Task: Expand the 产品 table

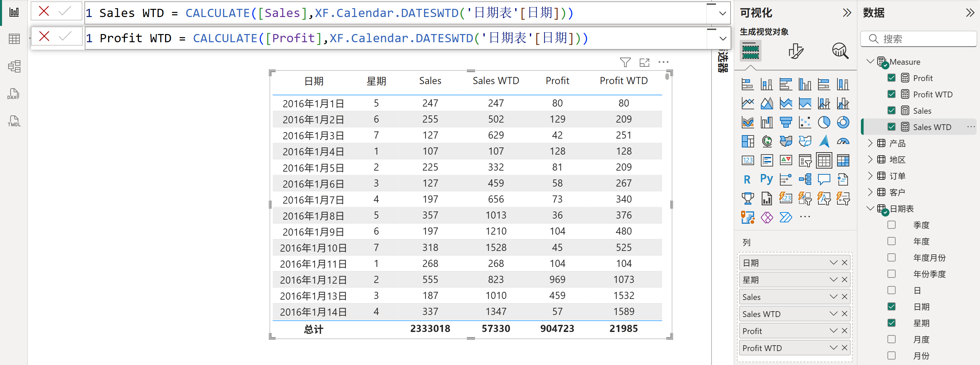Action: click(870, 143)
